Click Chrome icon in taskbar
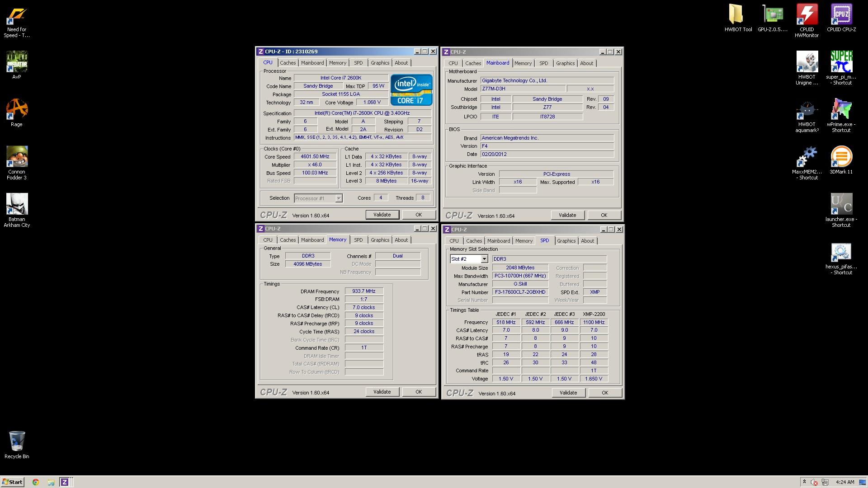The image size is (868, 488). pyautogui.click(x=36, y=482)
